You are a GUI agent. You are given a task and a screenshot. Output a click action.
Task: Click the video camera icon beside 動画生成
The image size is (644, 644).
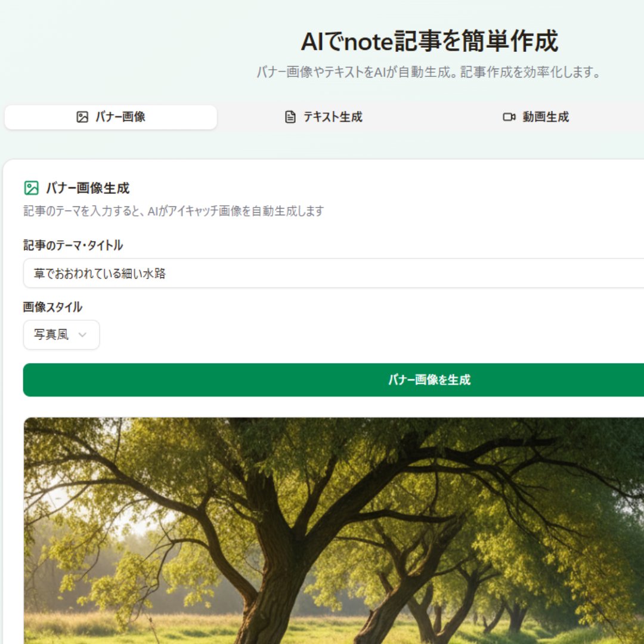tap(509, 117)
